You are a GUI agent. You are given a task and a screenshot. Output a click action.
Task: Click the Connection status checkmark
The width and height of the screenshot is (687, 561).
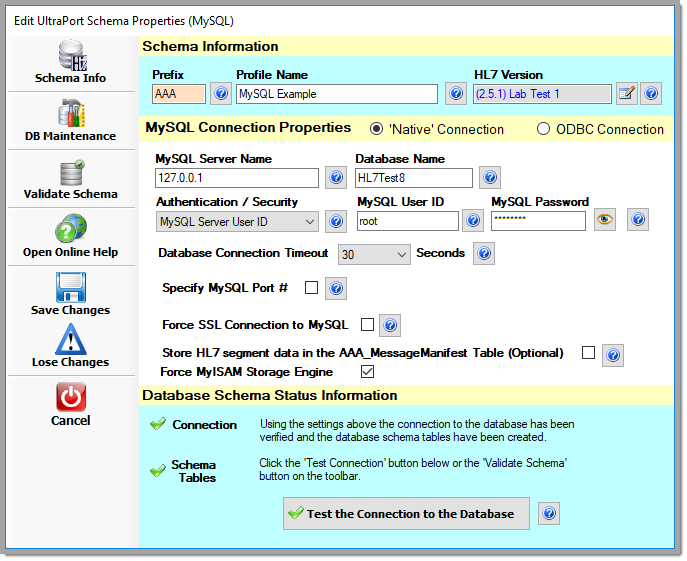pyautogui.click(x=158, y=424)
